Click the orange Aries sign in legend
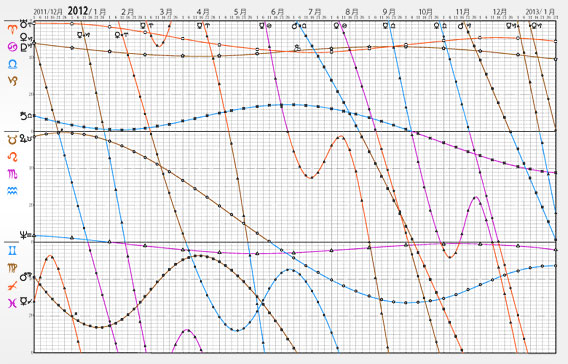Image resolution: width=568 pixels, height=364 pixels. [13, 29]
